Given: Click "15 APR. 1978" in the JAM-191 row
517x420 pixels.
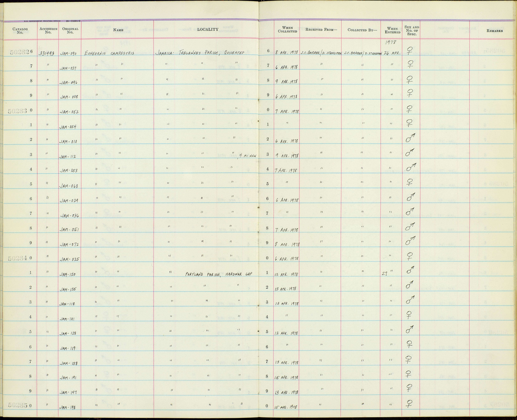Looking at the screenshot, I should (286, 377).
